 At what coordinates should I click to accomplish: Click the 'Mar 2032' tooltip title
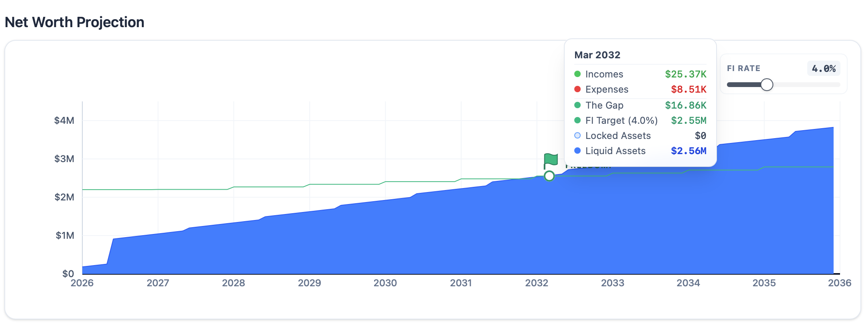597,55
